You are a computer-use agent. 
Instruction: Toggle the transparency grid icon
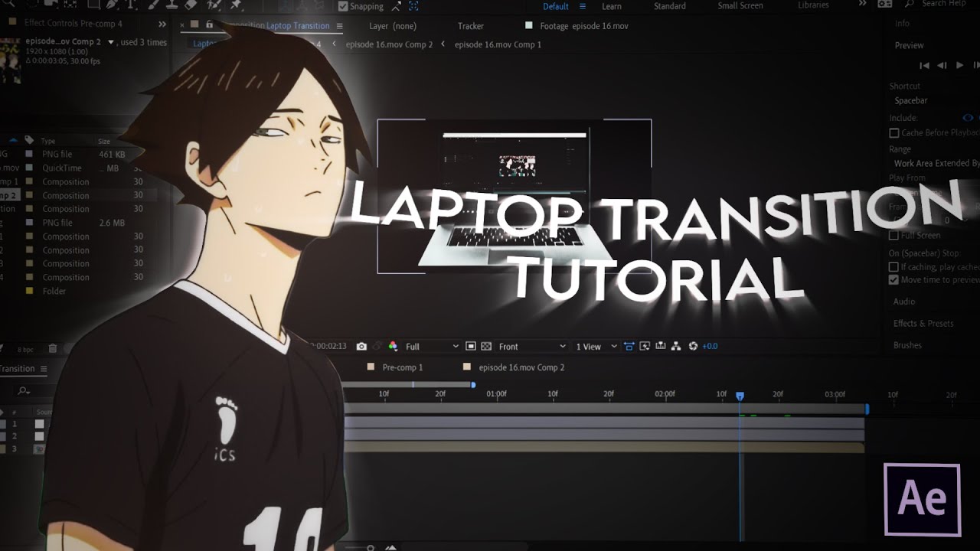click(485, 347)
